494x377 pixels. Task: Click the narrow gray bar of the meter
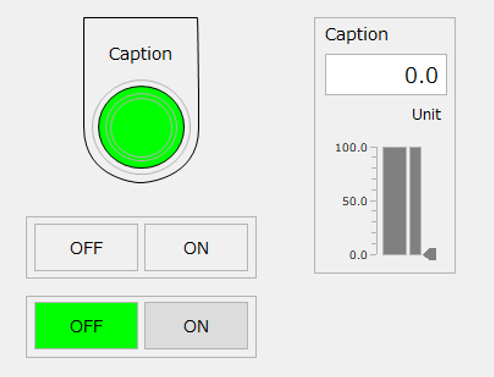[415, 201]
